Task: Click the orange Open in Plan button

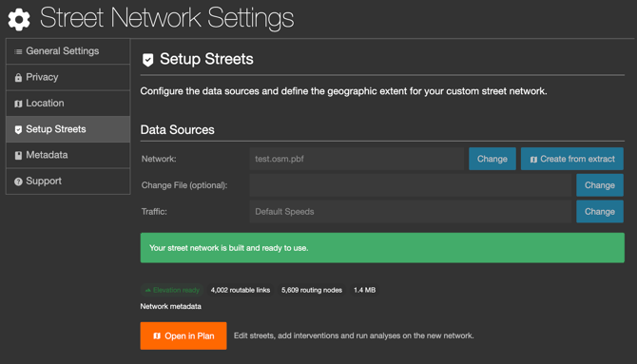Action: point(183,336)
